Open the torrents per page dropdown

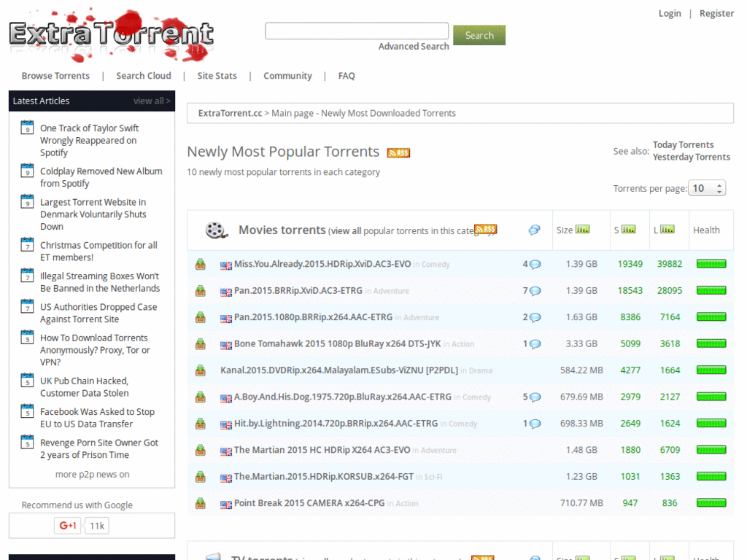coord(703,187)
